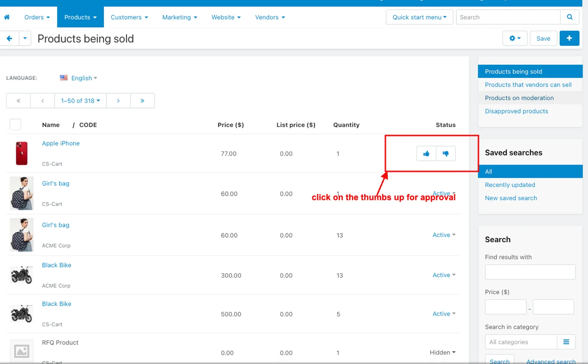588x364 pixels.
Task: Open Apple iPhone product thumbnail
Action: click(22, 153)
